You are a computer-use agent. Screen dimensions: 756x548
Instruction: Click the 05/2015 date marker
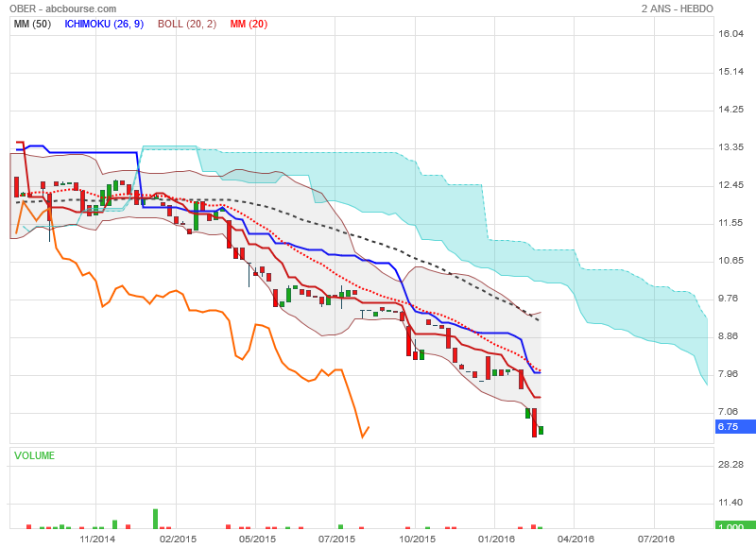257,539
